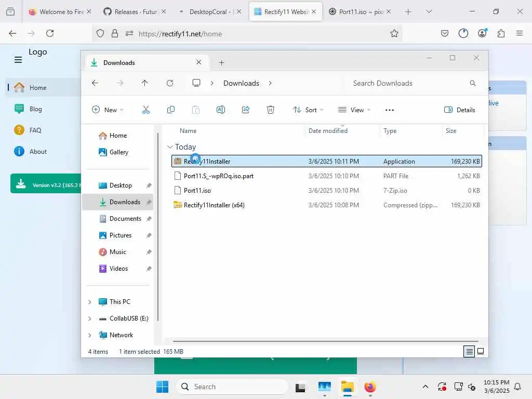Click the Rename icon in Explorer toolbar

(x=220, y=110)
